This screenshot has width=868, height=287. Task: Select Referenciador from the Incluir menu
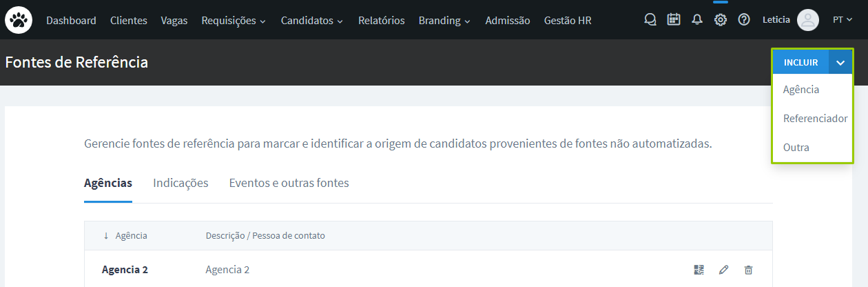(x=815, y=119)
